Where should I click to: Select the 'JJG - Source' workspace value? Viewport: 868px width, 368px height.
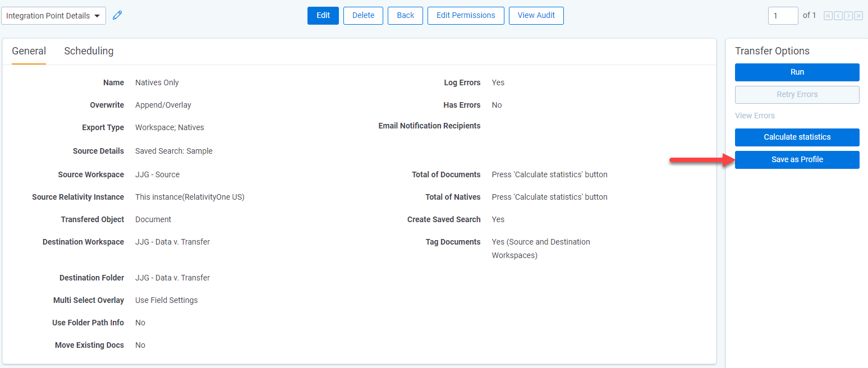pyautogui.click(x=158, y=174)
